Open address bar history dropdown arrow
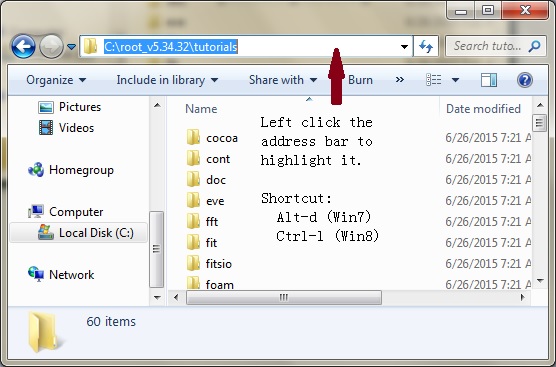The image size is (556, 367). 404,46
